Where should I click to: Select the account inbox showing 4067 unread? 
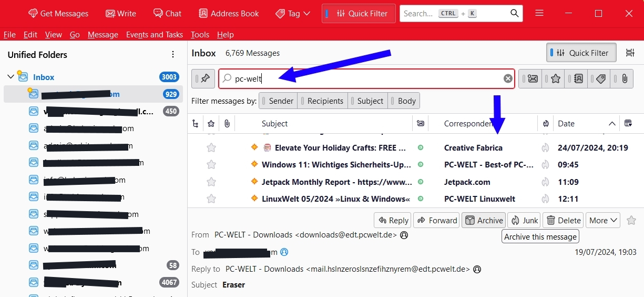point(94,282)
